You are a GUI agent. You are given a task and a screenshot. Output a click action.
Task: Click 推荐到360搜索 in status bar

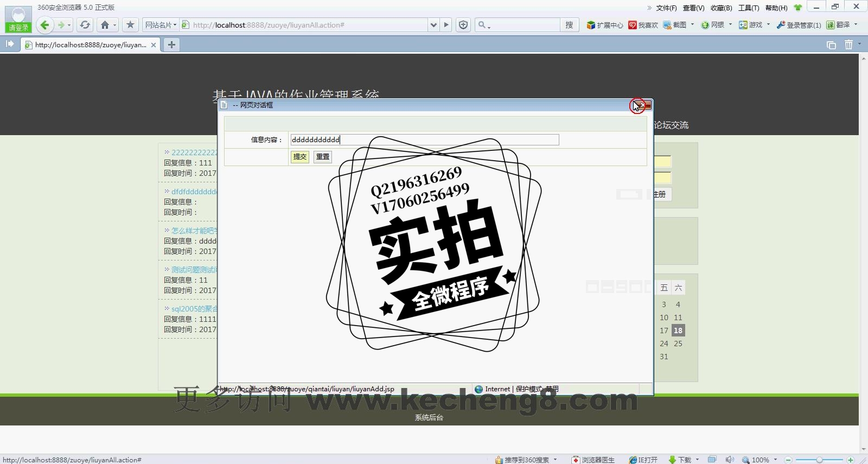pyautogui.click(x=522, y=460)
